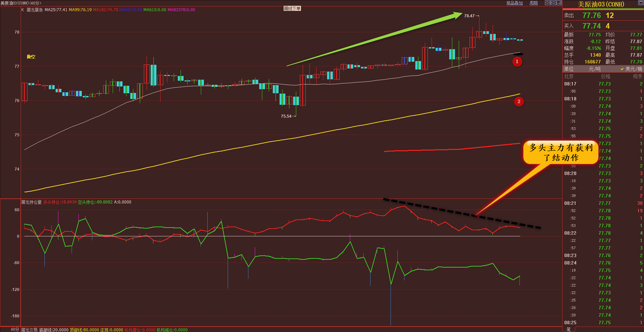
Task: Select the 08:24 tick row
Action: tap(603, 263)
